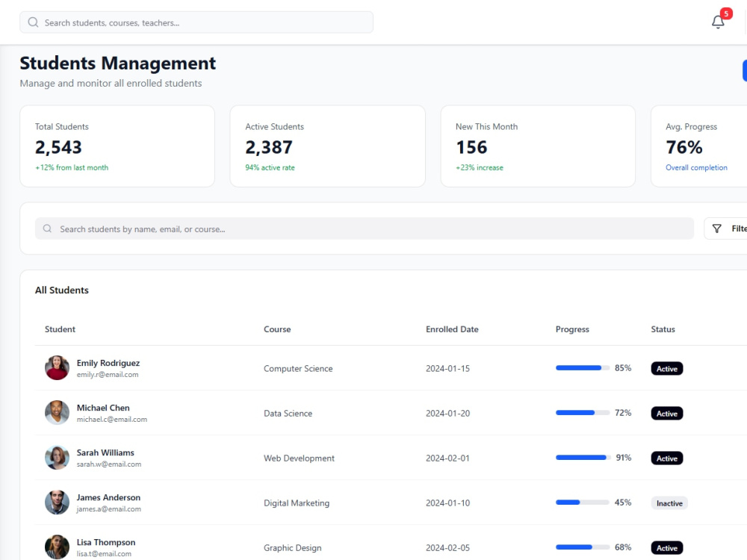Click Active badge for Sarah Williams
Image resolution: width=747 pixels, height=560 pixels.
click(x=667, y=458)
